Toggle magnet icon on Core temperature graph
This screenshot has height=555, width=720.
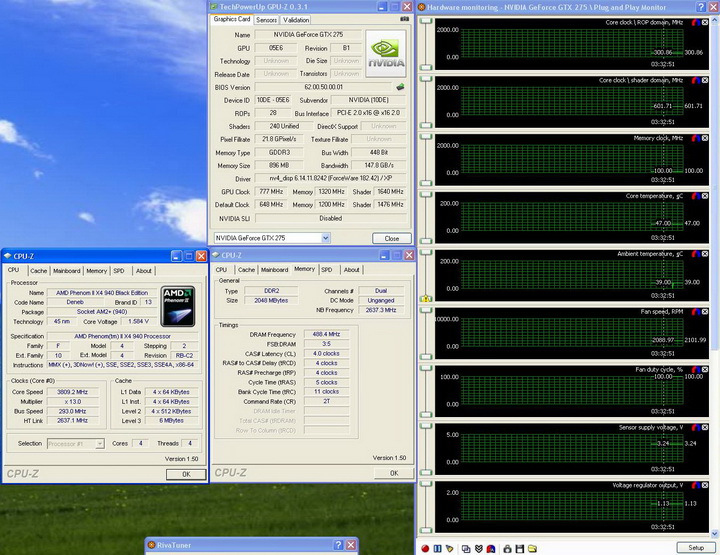696,196
